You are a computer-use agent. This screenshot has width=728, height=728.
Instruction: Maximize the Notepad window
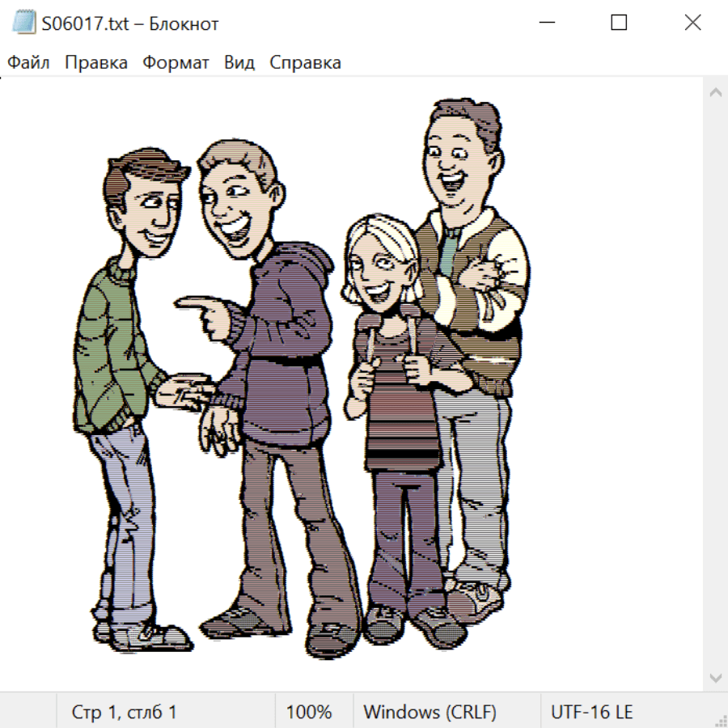619,23
